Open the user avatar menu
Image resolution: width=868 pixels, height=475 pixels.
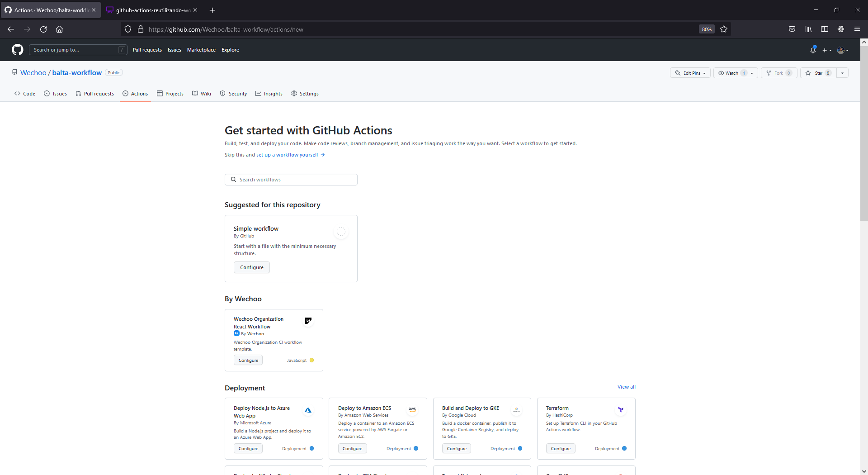[x=843, y=50]
